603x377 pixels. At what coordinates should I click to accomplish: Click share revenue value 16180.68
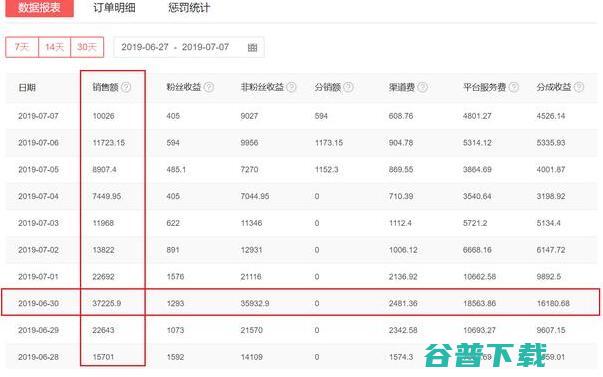pos(553,304)
